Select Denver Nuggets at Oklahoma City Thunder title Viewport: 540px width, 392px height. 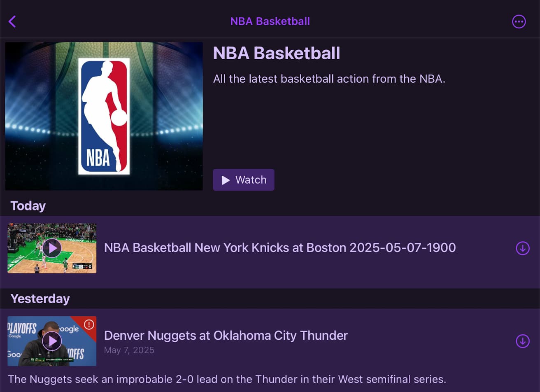point(226,336)
